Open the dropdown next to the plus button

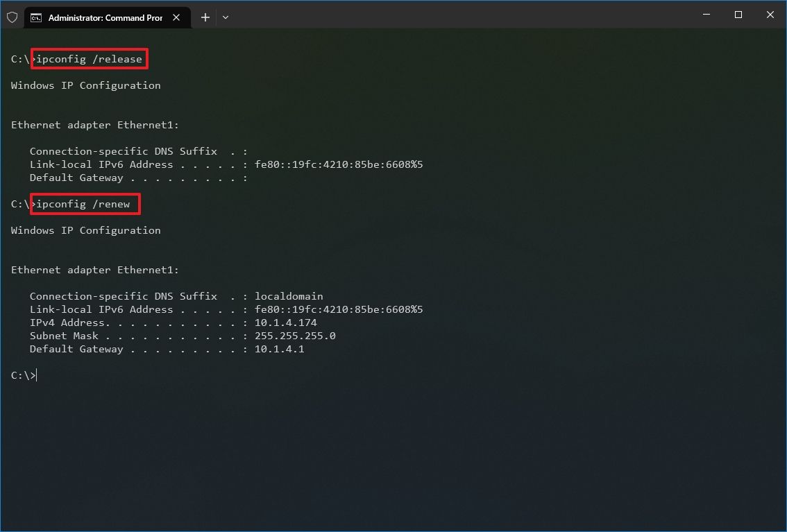click(x=225, y=17)
